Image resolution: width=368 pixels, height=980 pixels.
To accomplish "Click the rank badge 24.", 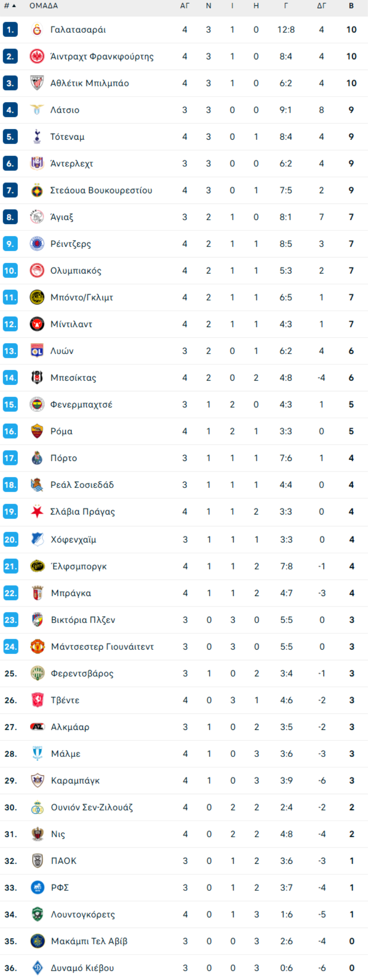I will [11, 647].
